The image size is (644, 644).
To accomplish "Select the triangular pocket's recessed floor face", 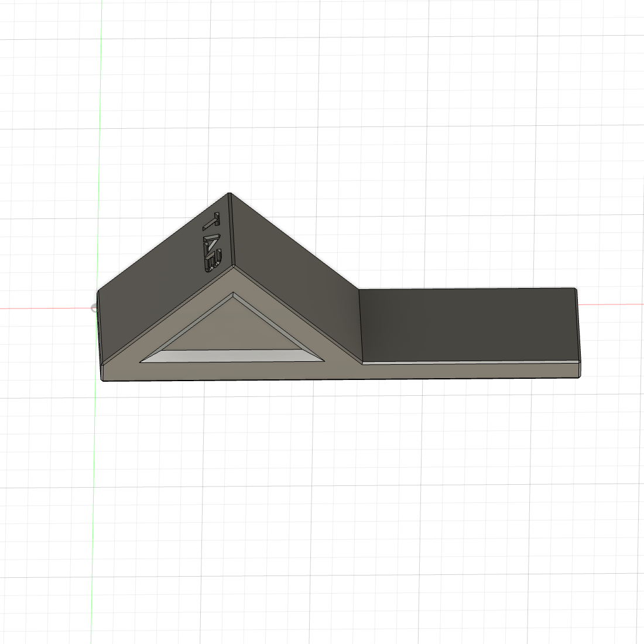I will 233,327.
